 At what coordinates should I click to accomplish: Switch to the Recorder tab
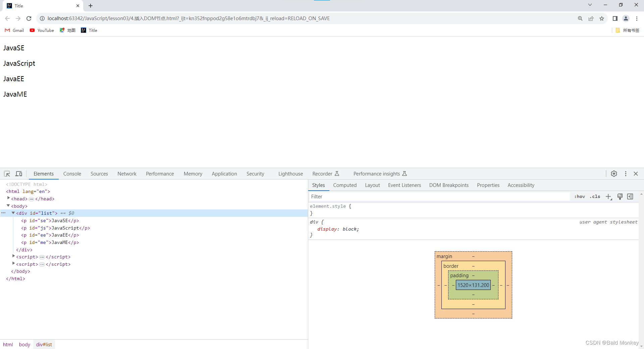pos(326,173)
